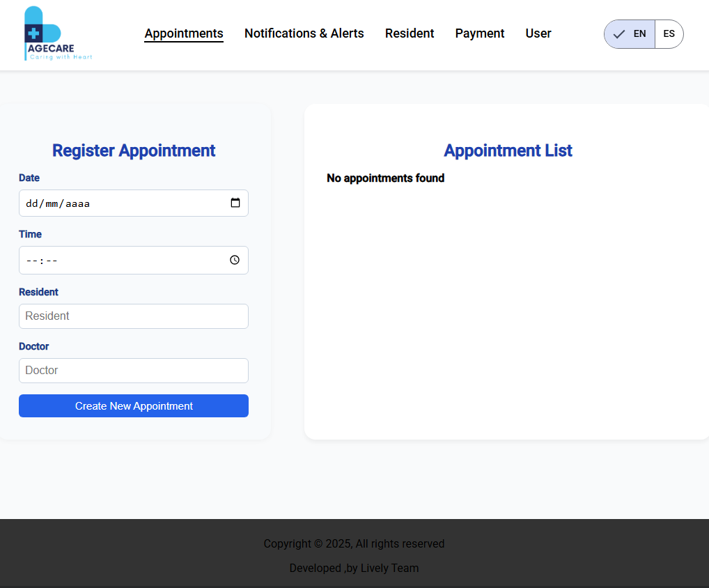Open the date picker calendar icon
Screen dimensions: 709x588
pyautogui.click(x=235, y=203)
